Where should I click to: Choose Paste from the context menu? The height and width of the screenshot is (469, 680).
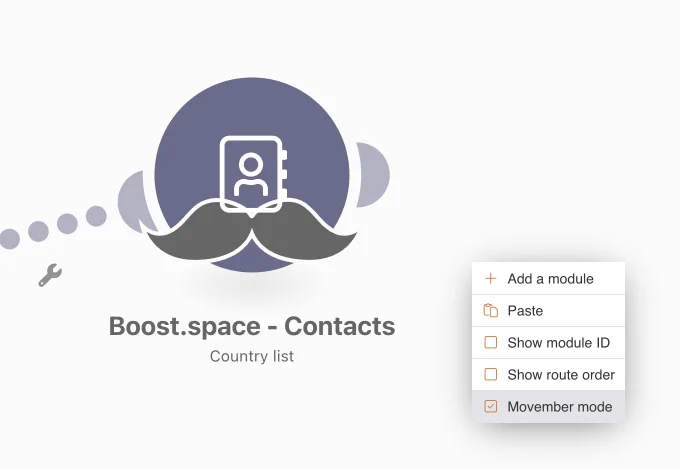[548, 311]
